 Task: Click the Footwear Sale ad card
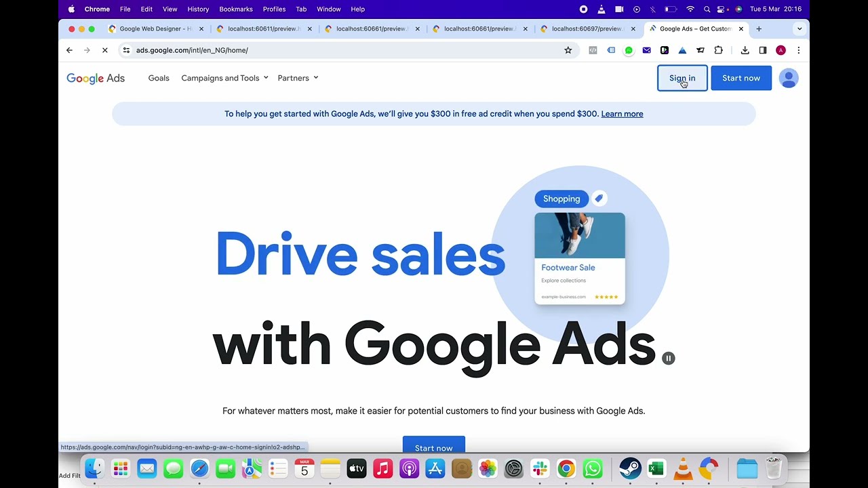click(580, 258)
